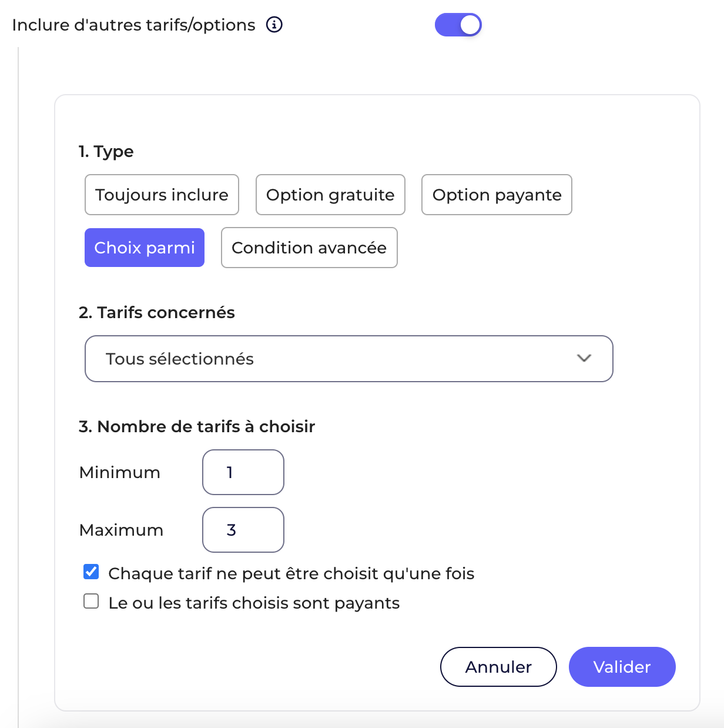Uncheck Chaque tarif ne peut être choisit qu'une fois
This screenshot has width=724, height=728.
point(91,572)
